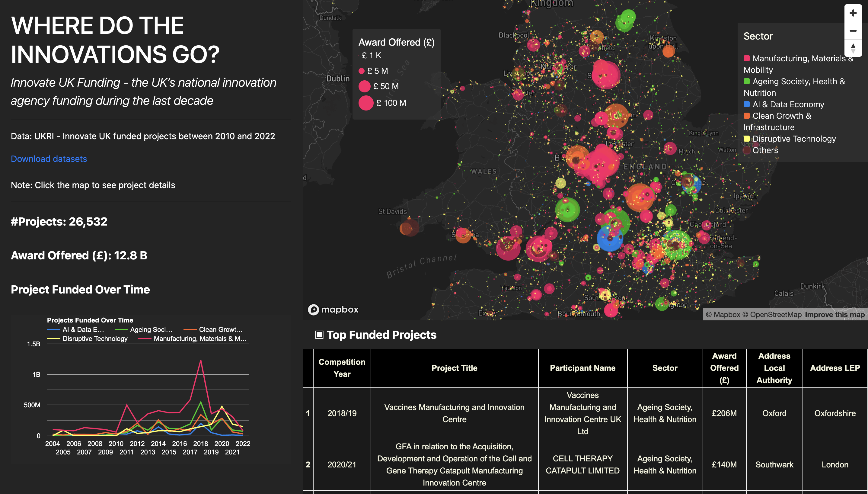Select the Clean Growth & Infrastructure orange swatch
Image resolution: width=868 pixels, height=494 pixels.
(746, 116)
